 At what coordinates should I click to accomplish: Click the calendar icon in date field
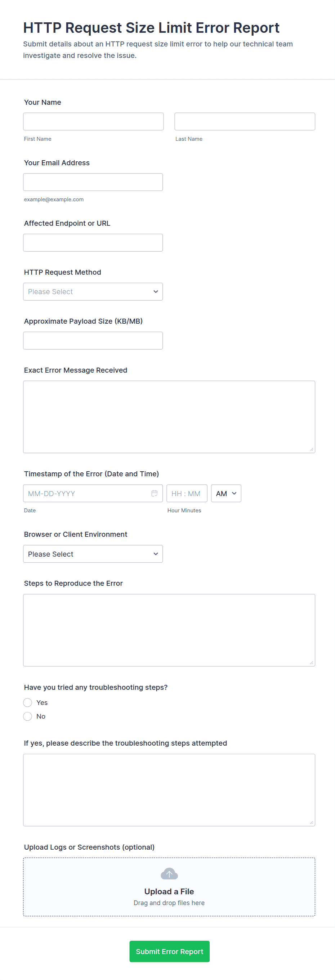(x=154, y=494)
